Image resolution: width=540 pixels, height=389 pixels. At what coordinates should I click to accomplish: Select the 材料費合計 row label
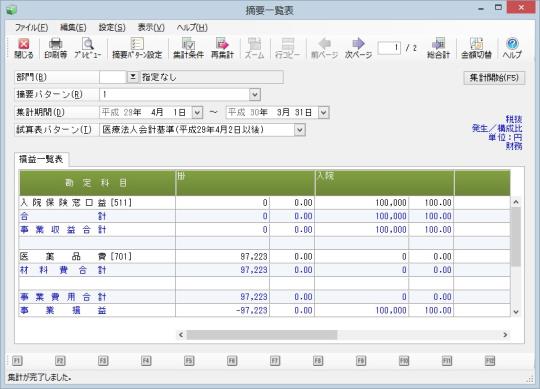coord(63,270)
